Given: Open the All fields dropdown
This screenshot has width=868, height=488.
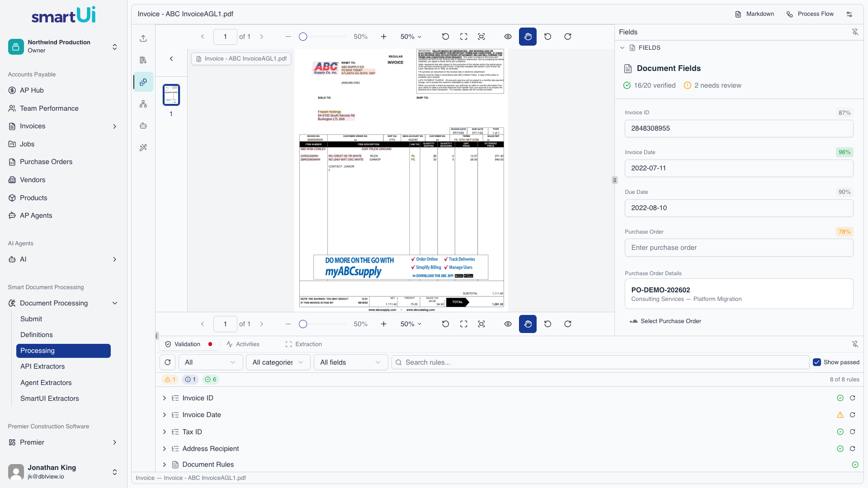Looking at the screenshot, I should point(351,362).
